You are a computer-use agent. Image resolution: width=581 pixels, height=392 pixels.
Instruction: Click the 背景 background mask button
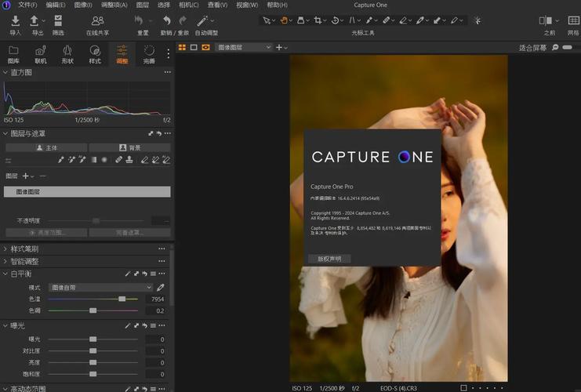(129, 148)
